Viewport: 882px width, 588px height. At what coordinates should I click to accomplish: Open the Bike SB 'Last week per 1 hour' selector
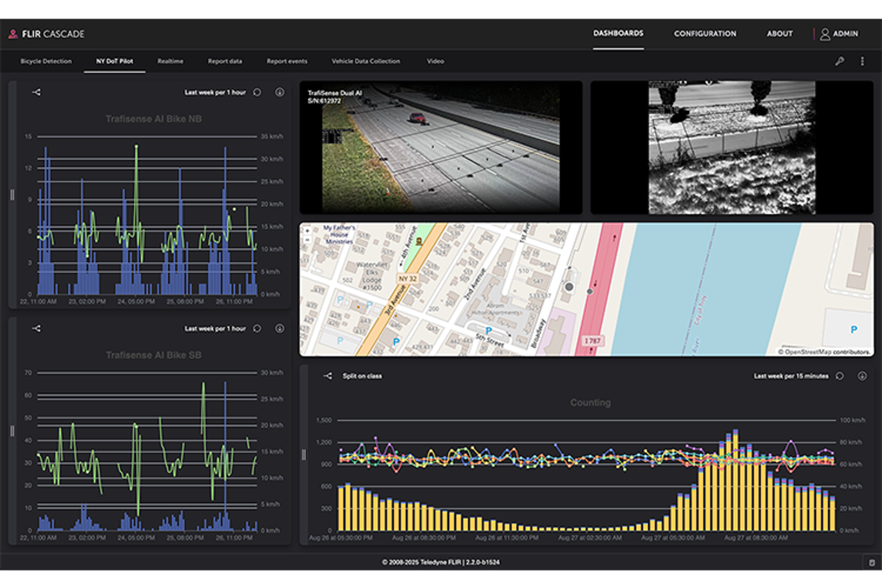pyautogui.click(x=215, y=329)
